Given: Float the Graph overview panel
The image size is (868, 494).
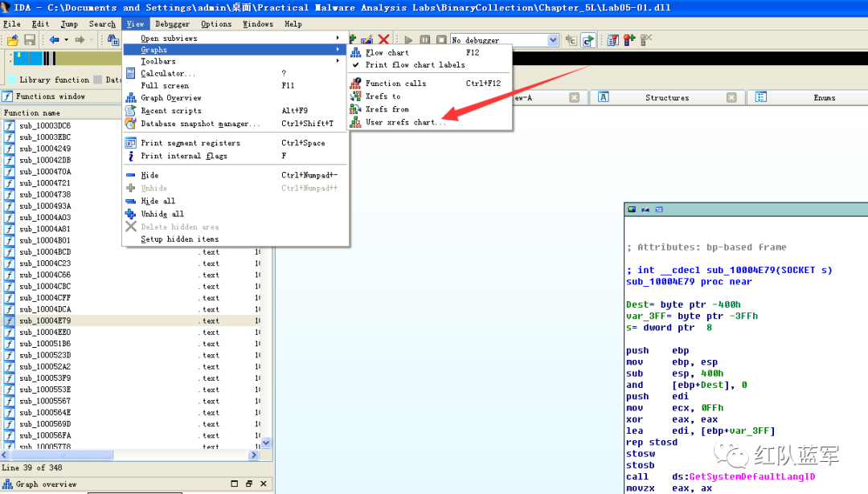Looking at the screenshot, I should 249,484.
